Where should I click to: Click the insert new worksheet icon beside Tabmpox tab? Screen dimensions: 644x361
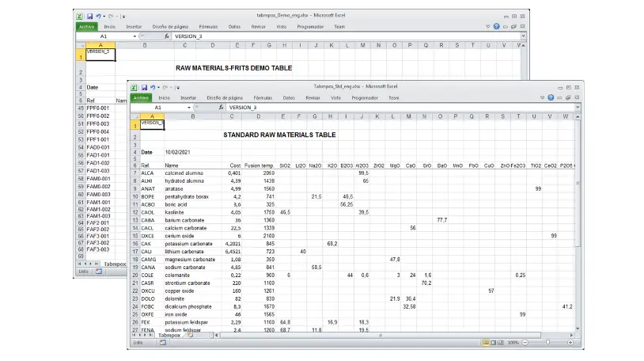190,335
